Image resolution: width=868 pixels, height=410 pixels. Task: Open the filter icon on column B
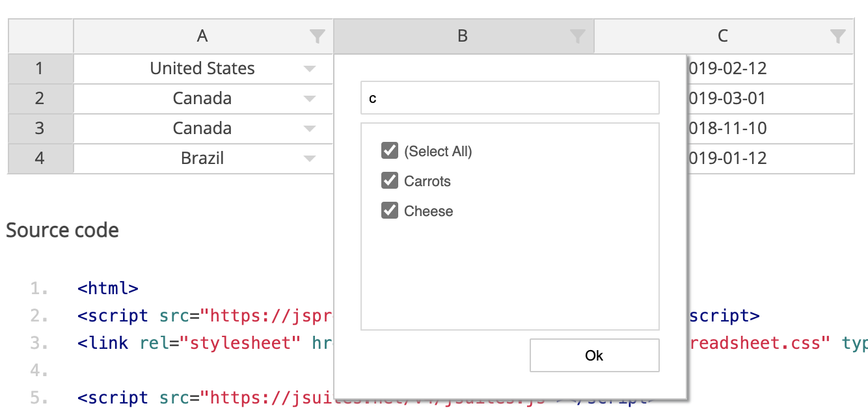pos(578,36)
